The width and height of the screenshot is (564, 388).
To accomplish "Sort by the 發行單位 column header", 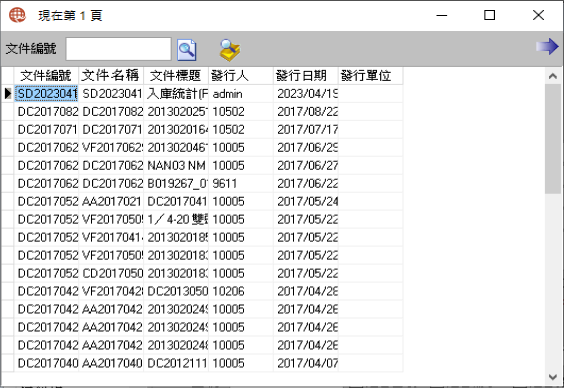I will (370, 76).
